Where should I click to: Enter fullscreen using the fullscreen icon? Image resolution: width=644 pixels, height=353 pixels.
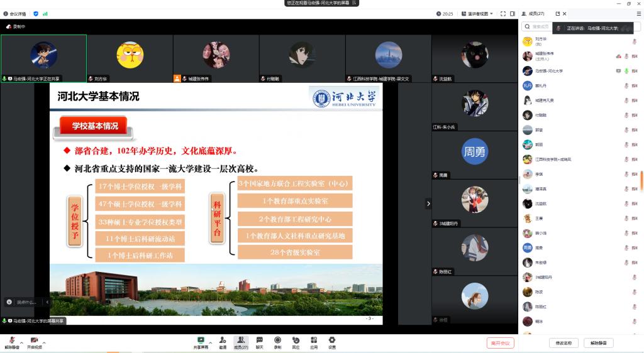(x=502, y=13)
